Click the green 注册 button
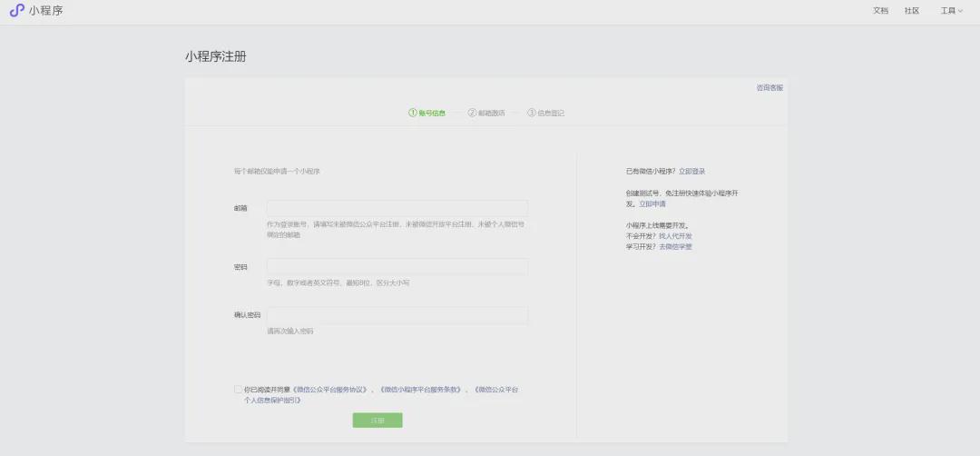This screenshot has height=456, width=980. (x=377, y=421)
